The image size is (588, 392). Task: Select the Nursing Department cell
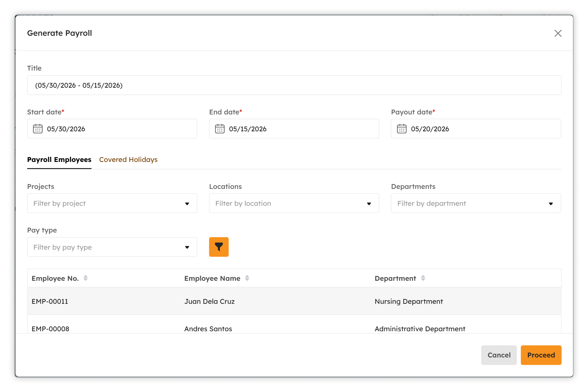pyautogui.click(x=409, y=301)
